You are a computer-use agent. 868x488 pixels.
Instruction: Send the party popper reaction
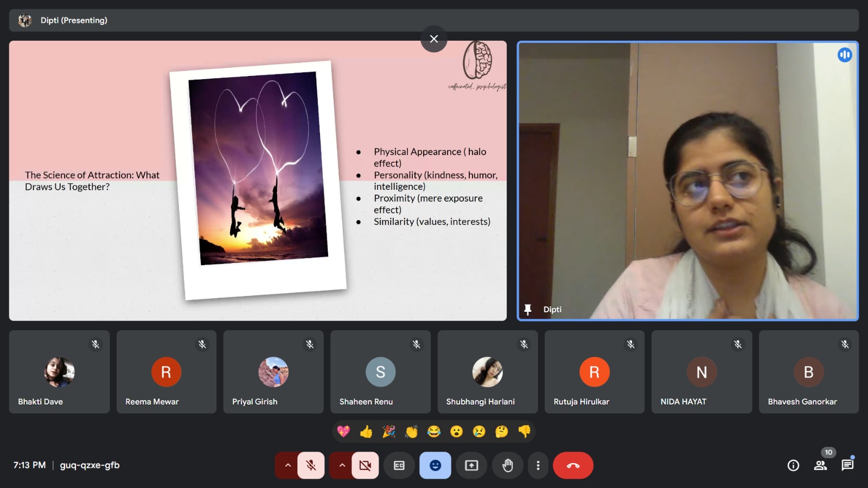coord(389,432)
